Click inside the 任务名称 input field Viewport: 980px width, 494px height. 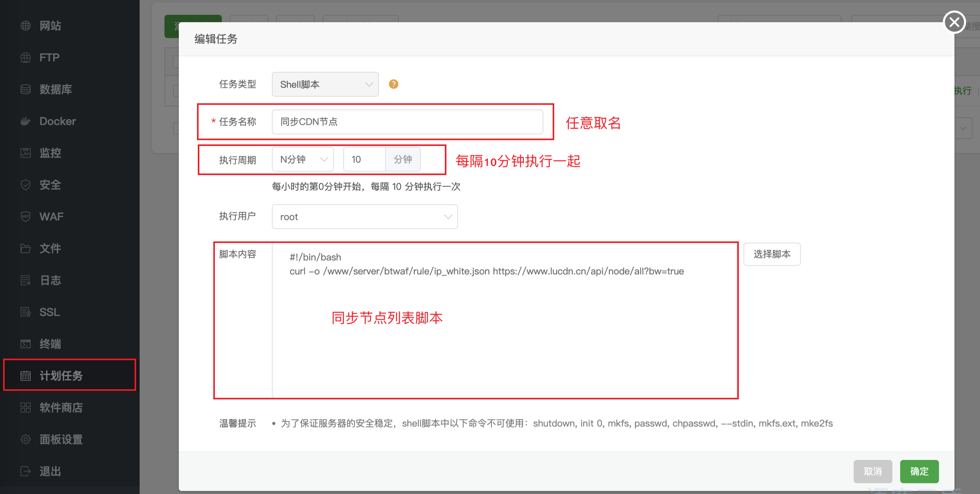[408, 121]
